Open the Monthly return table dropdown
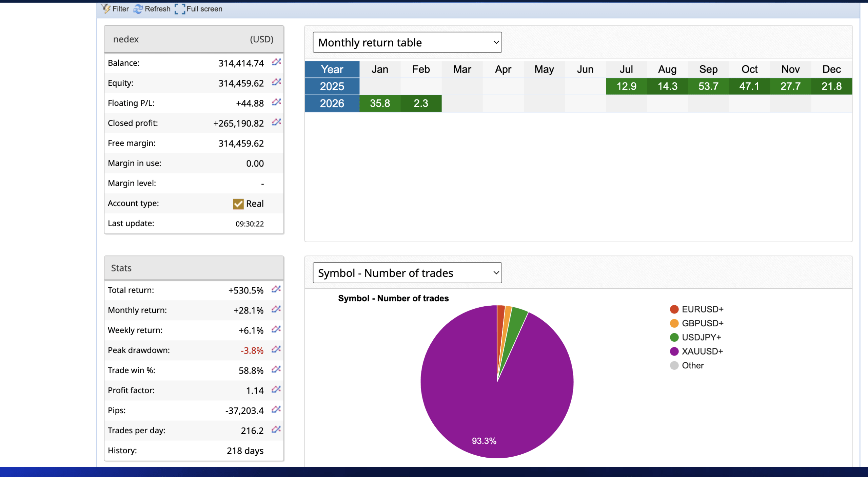Screen dimensions: 868x477 (407, 42)
